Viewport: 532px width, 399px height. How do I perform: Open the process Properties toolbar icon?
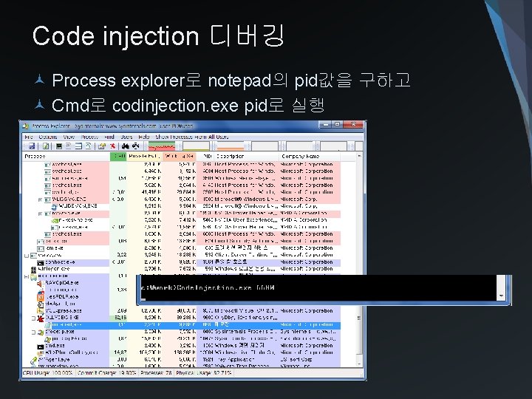point(101,146)
